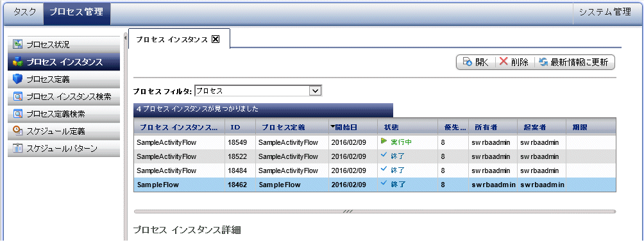Sort by 起案者 column header
Image resolution: width=644 pixels, height=241 pixels.
(x=542, y=127)
